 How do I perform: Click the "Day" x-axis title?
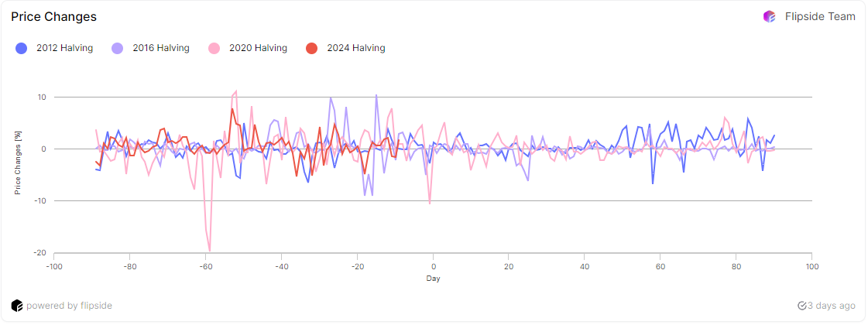pyautogui.click(x=433, y=279)
